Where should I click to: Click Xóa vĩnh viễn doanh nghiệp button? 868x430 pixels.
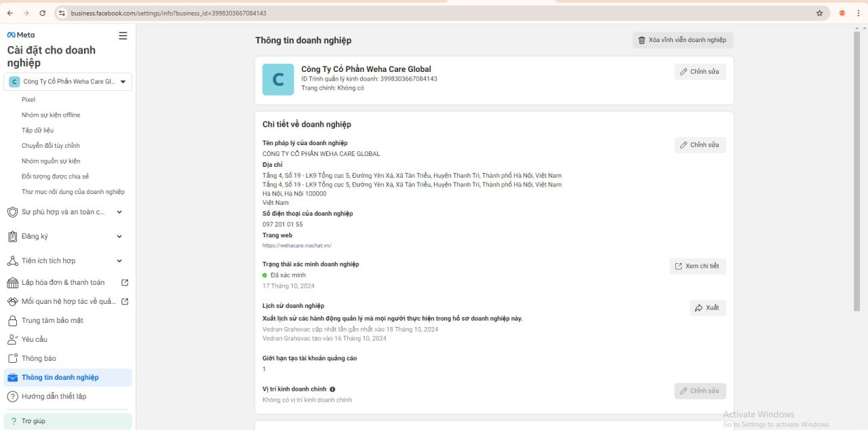683,40
